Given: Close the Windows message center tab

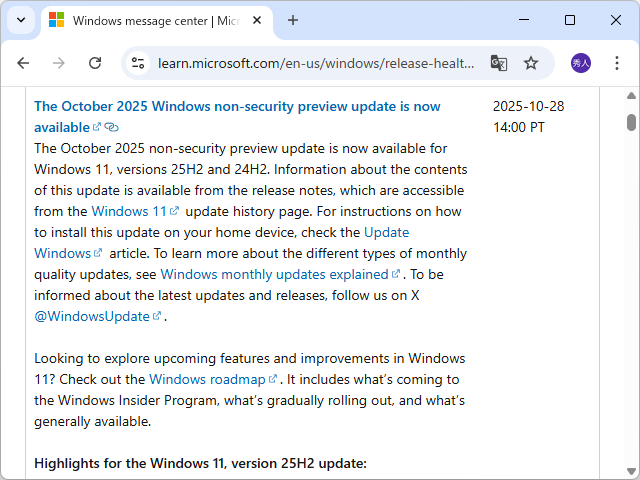Looking at the screenshot, I should 258,20.
